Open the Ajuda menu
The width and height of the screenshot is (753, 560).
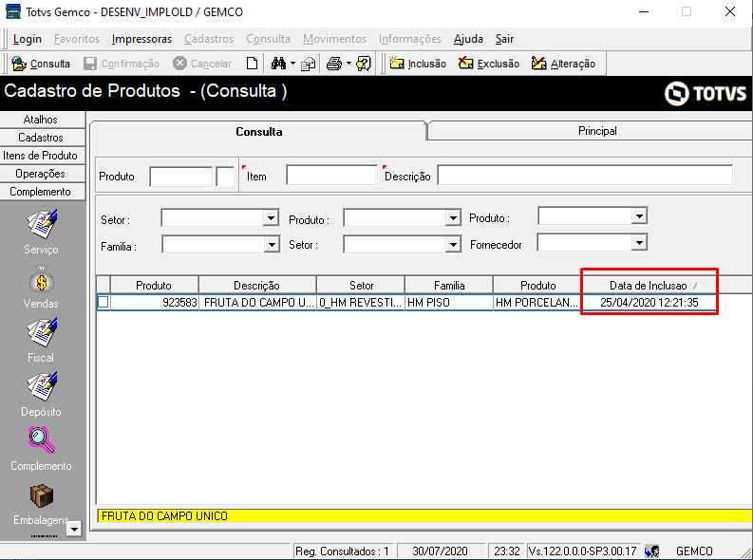(x=468, y=39)
